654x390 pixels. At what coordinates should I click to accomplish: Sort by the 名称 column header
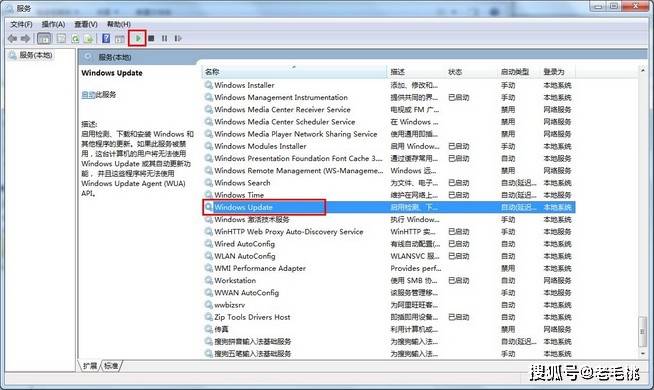294,72
